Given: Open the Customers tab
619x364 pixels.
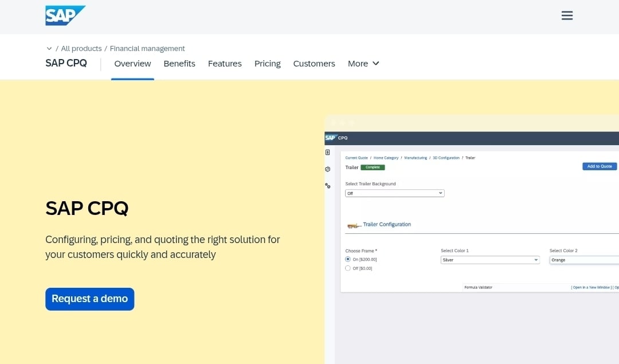Looking at the screenshot, I should [314, 64].
